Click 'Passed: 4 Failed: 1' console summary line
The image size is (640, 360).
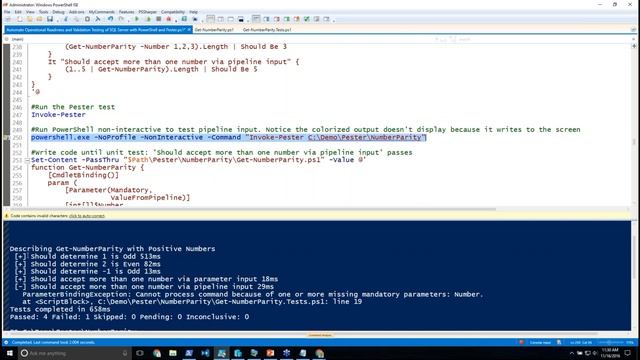(129, 317)
